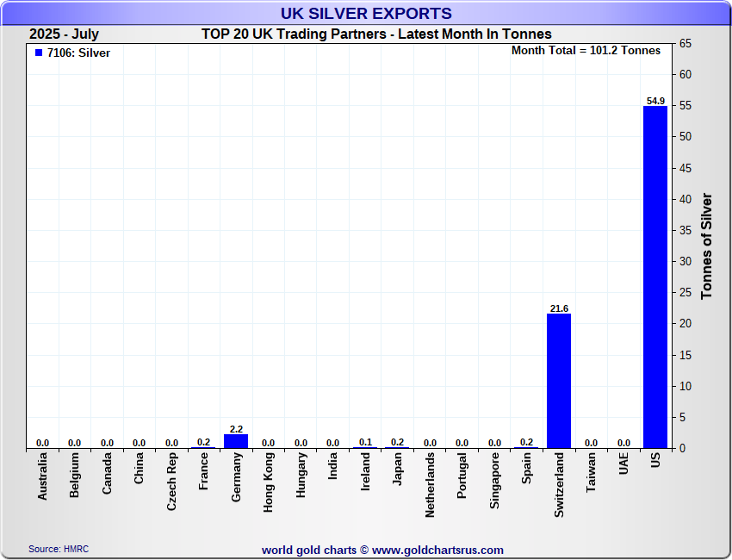732x560 pixels.
Task: Click 'Month Total = 101.2 Tonnes' text
Action: [586, 51]
